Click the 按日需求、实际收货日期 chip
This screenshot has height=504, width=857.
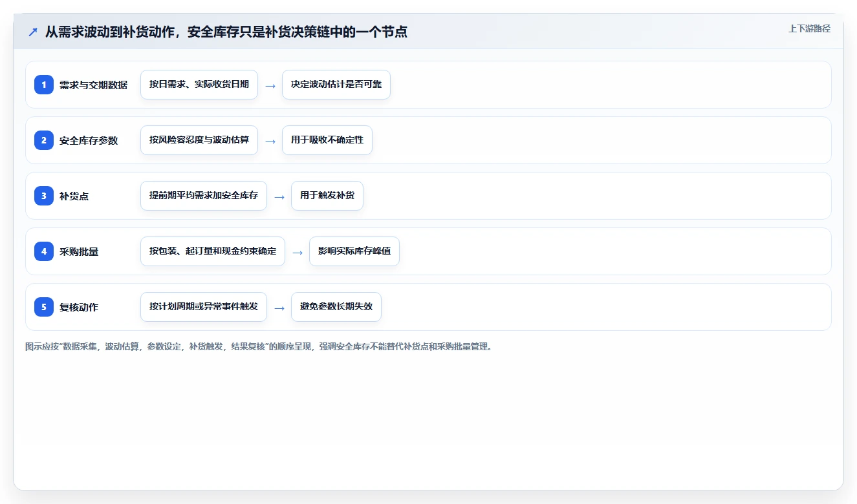(x=199, y=85)
